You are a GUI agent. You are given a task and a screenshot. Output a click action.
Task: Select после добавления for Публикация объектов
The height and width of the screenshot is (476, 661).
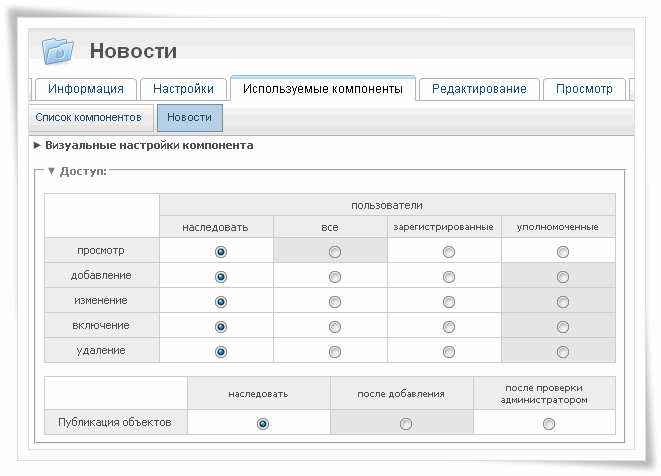tap(406, 424)
